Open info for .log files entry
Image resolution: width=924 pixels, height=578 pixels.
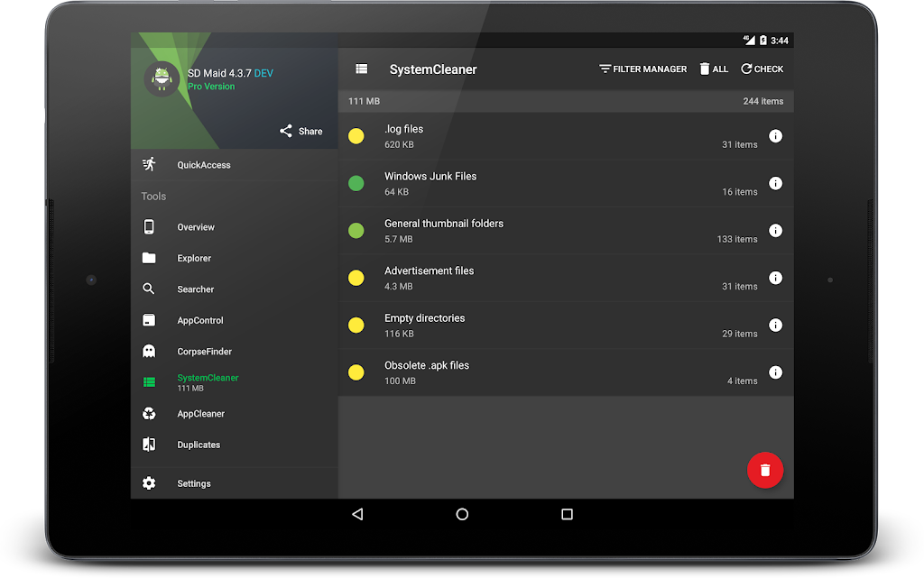[x=774, y=136]
